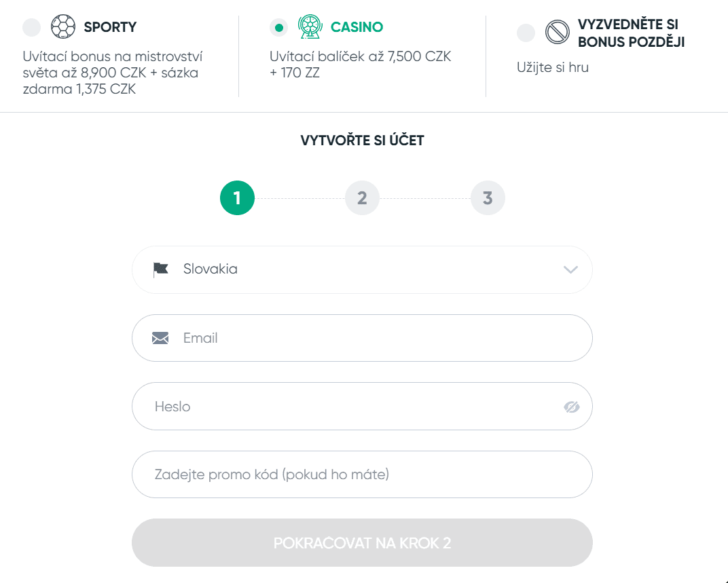
Task: Click the crossed-circle no-bonus icon
Action: pos(557,32)
